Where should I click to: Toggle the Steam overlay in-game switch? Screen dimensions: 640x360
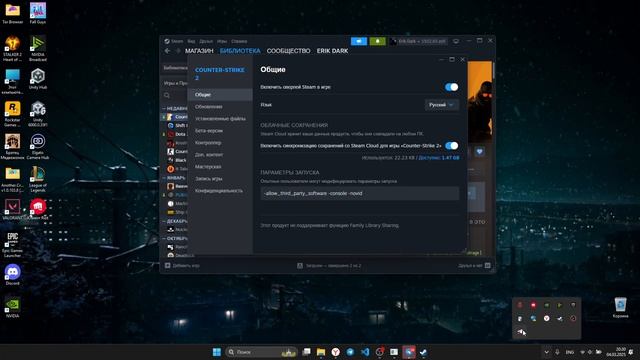(451, 87)
